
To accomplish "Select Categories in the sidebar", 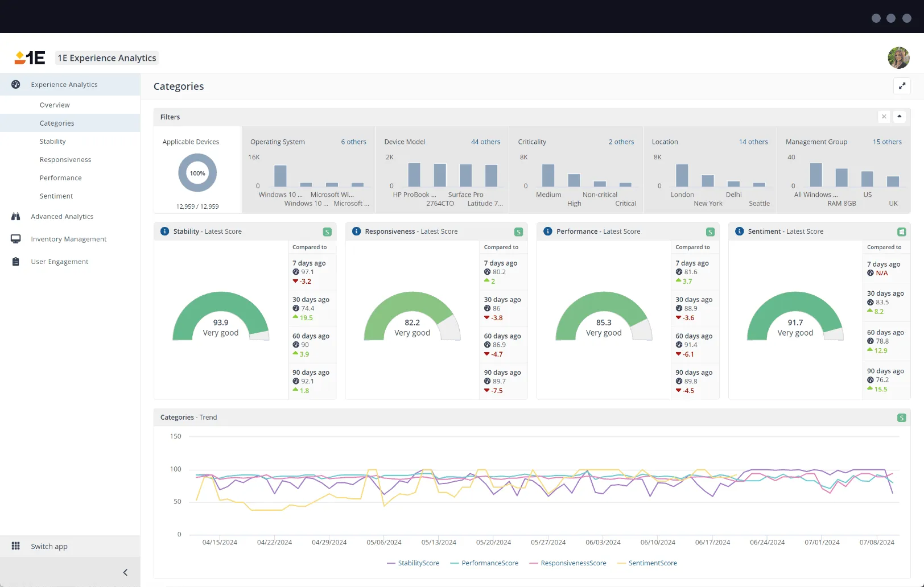I will click(57, 123).
